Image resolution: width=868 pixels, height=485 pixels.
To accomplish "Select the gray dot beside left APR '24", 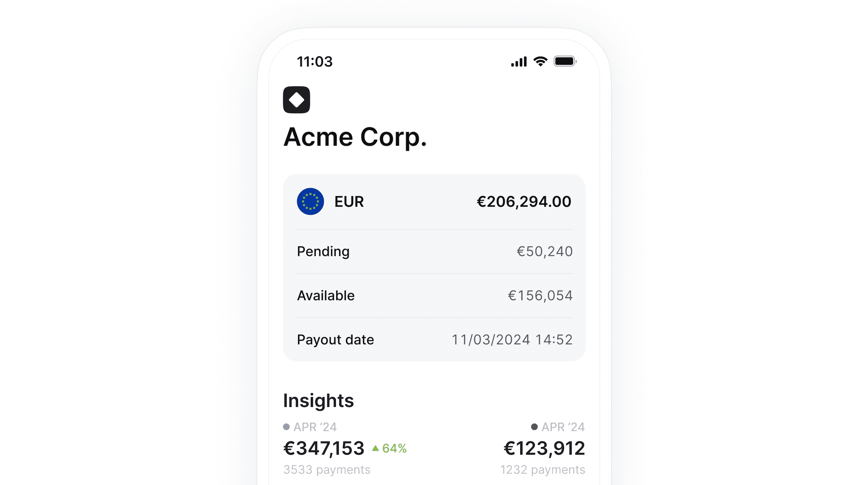I will (x=287, y=427).
